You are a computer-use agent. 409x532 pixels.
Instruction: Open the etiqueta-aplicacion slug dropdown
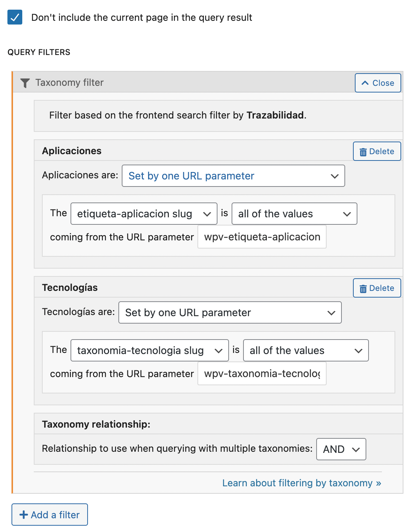[x=144, y=214]
